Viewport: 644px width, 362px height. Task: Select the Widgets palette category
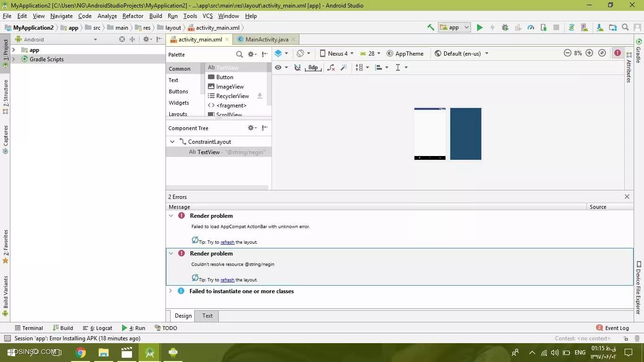coord(179,103)
